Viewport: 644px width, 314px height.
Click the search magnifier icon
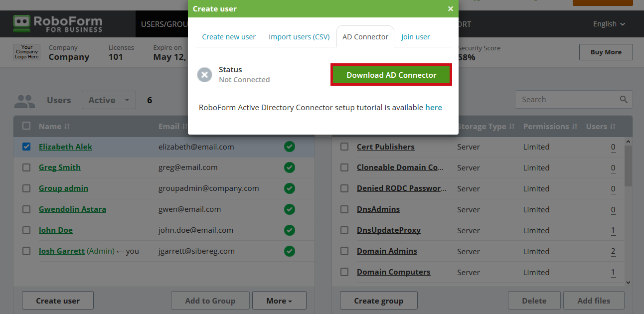[x=624, y=100]
